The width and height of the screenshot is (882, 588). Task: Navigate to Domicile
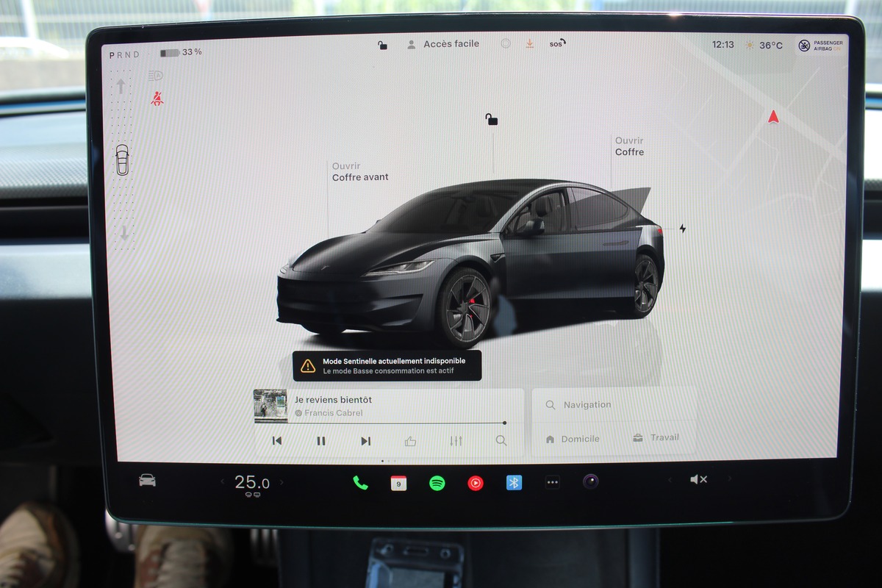(573, 439)
